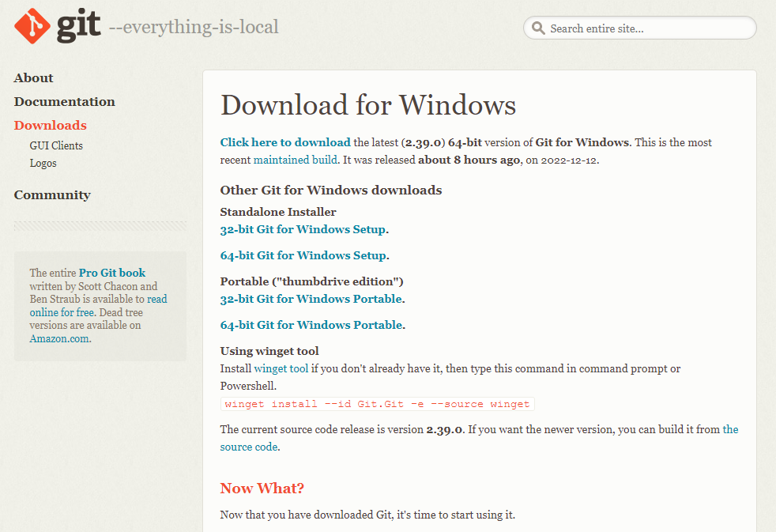Click the '--everything-is-local' tagline

tap(194, 27)
